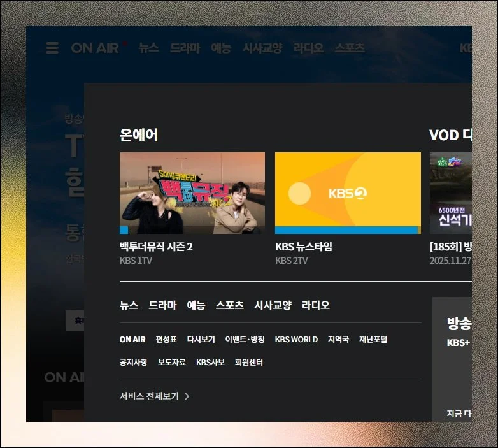Open the 백투더뮤직 시즌 2 thumbnail
This screenshot has width=498, height=448.
192,191
